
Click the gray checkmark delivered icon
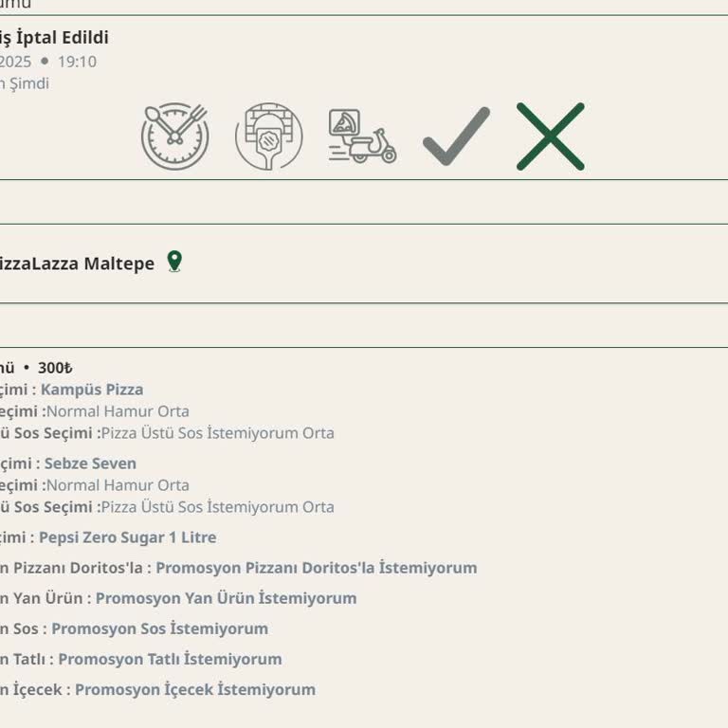[456, 136]
